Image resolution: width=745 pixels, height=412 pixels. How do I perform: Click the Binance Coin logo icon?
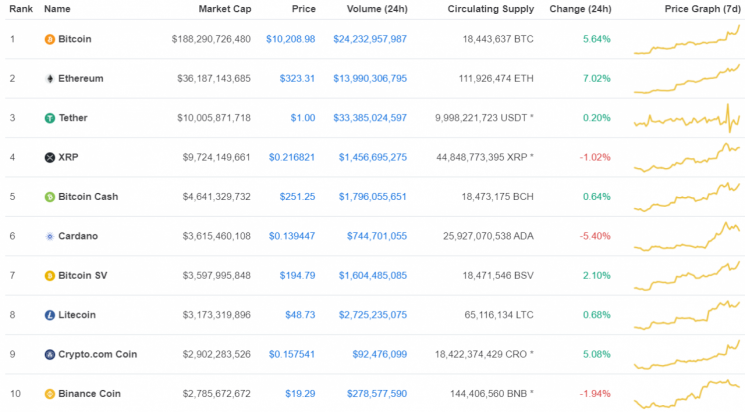[x=49, y=394]
